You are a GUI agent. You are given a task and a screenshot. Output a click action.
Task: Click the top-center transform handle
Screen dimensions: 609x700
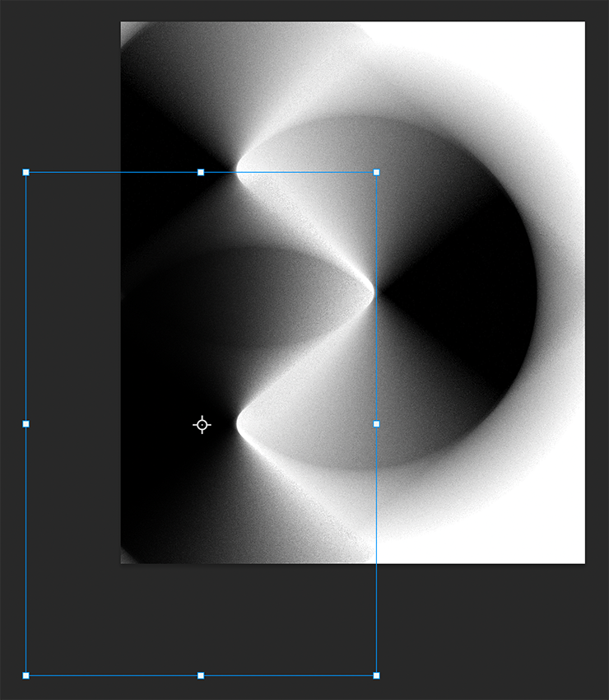(x=201, y=172)
